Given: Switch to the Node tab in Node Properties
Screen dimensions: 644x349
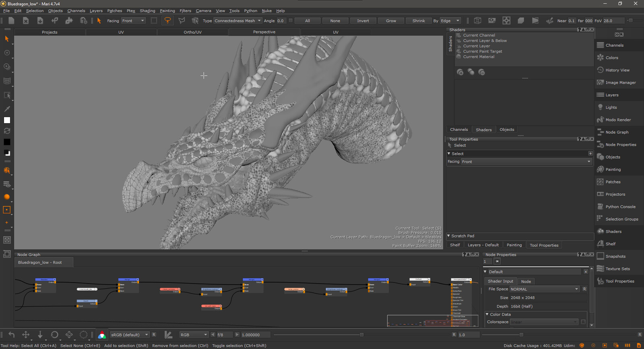Looking at the screenshot, I should click(526, 281).
